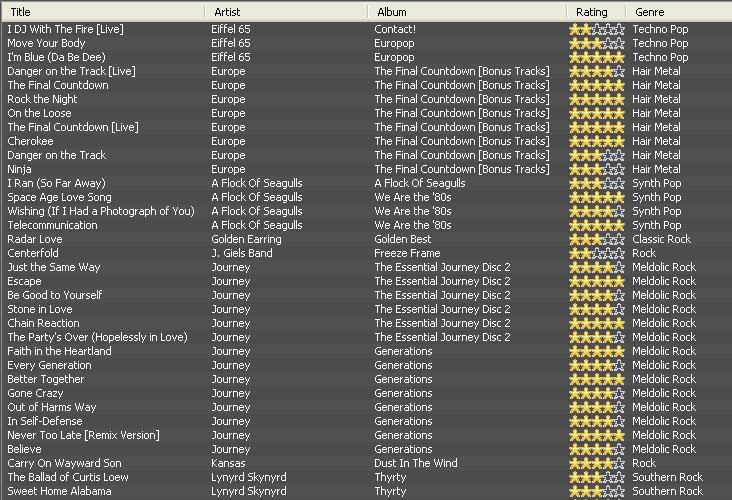Click album A Flock Of Seagulls
Screen dimensions: 732x500
420,183
